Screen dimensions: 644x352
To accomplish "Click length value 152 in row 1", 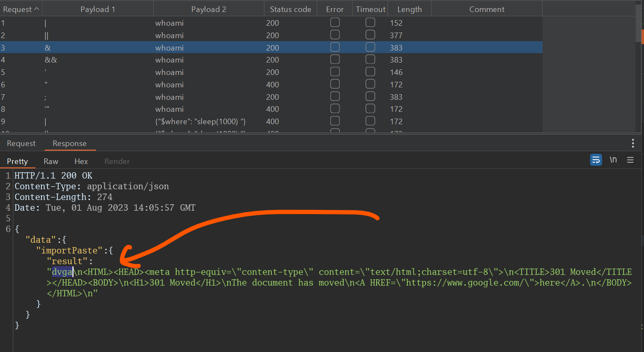I will coord(396,23).
